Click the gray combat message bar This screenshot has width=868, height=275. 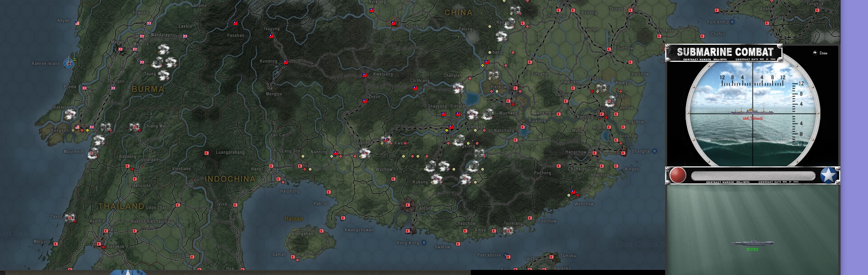tap(753, 176)
